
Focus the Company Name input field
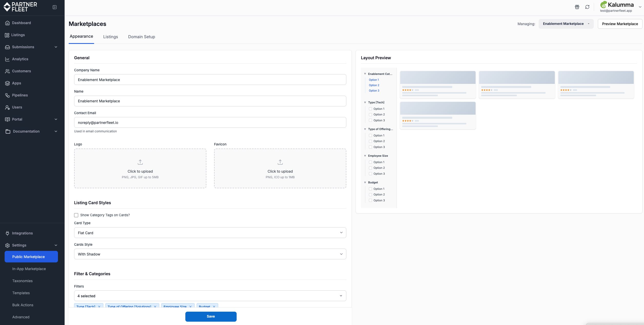tap(210, 80)
